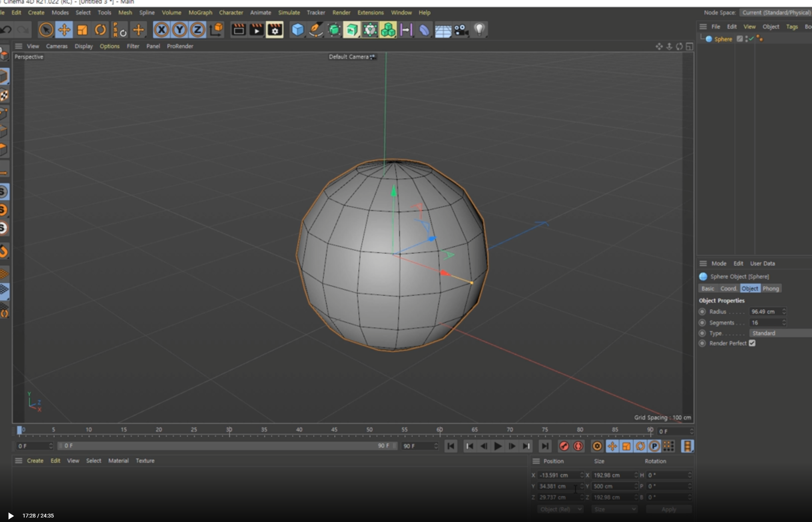Click the Scale tool icon
Image resolution: width=812 pixels, height=522 pixels.
tap(82, 30)
